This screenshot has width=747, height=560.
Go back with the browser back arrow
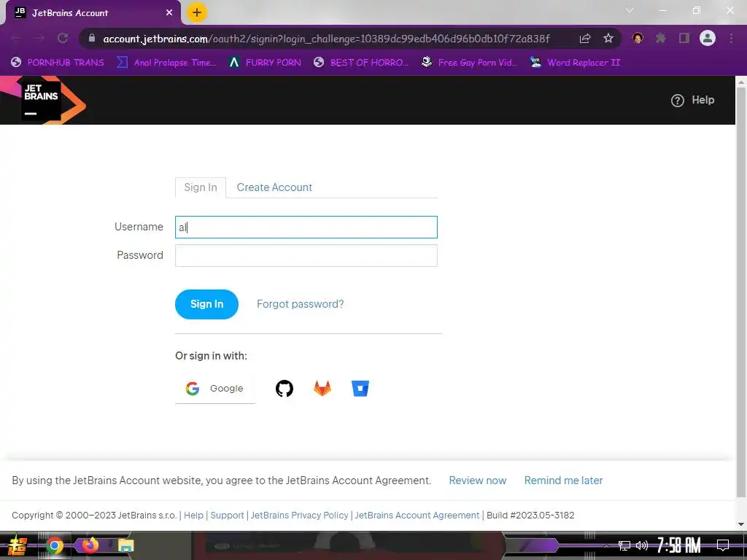pos(16,39)
